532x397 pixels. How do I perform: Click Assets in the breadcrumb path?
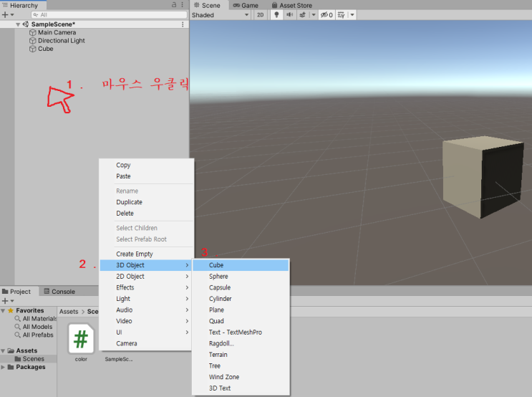pyautogui.click(x=69, y=312)
